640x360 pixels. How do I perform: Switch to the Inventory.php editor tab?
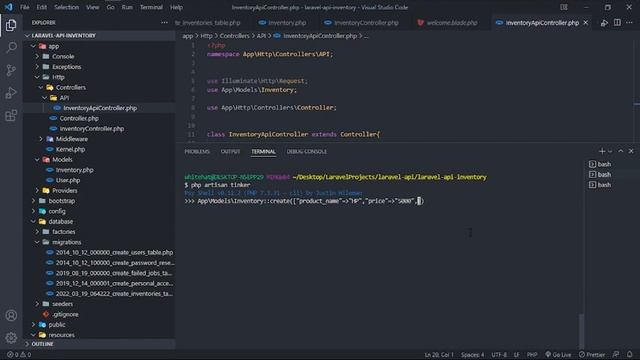click(282, 23)
